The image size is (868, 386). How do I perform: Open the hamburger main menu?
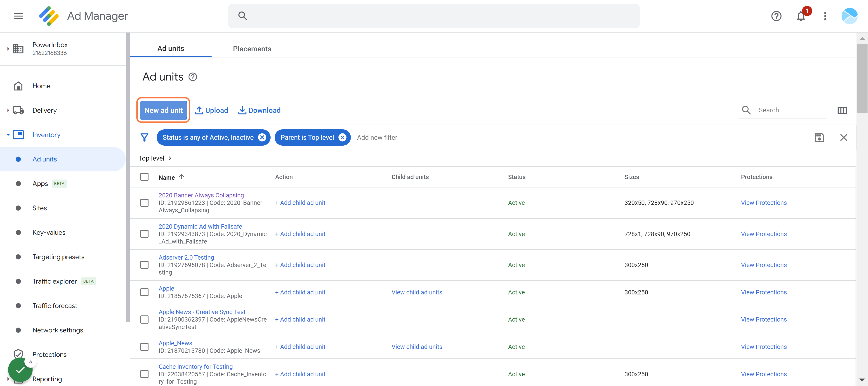tap(18, 16)
